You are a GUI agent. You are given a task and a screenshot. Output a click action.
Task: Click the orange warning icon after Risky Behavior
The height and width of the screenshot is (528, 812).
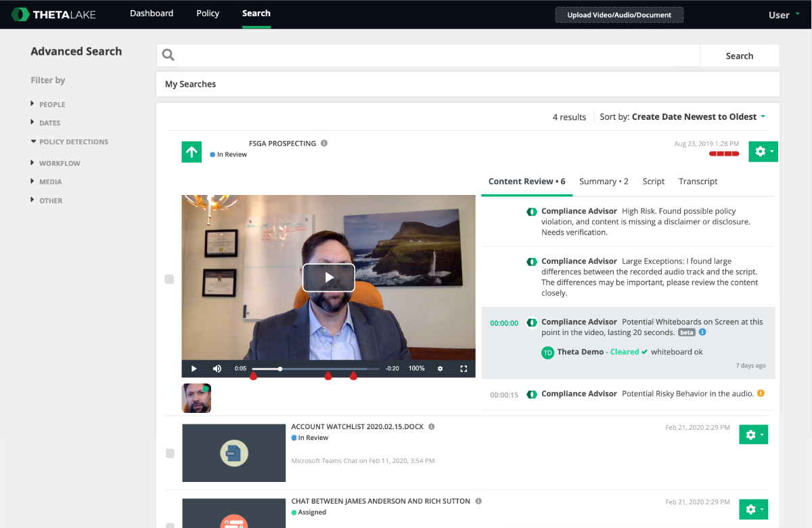coord(761,393)
